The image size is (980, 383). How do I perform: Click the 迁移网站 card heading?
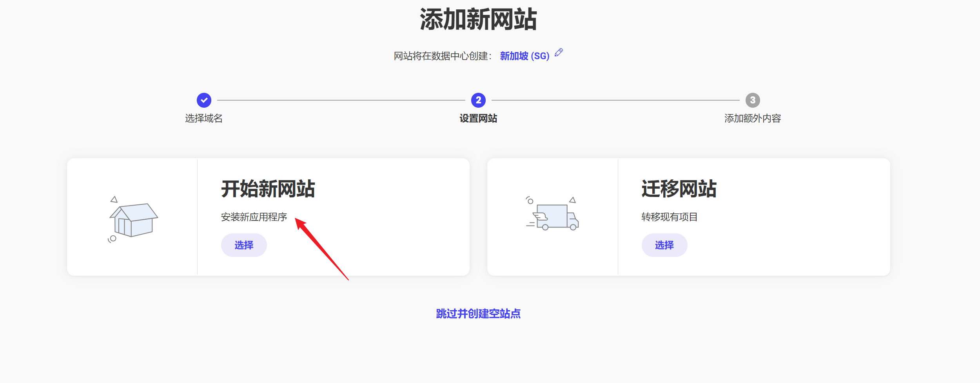tap(679, 189)
